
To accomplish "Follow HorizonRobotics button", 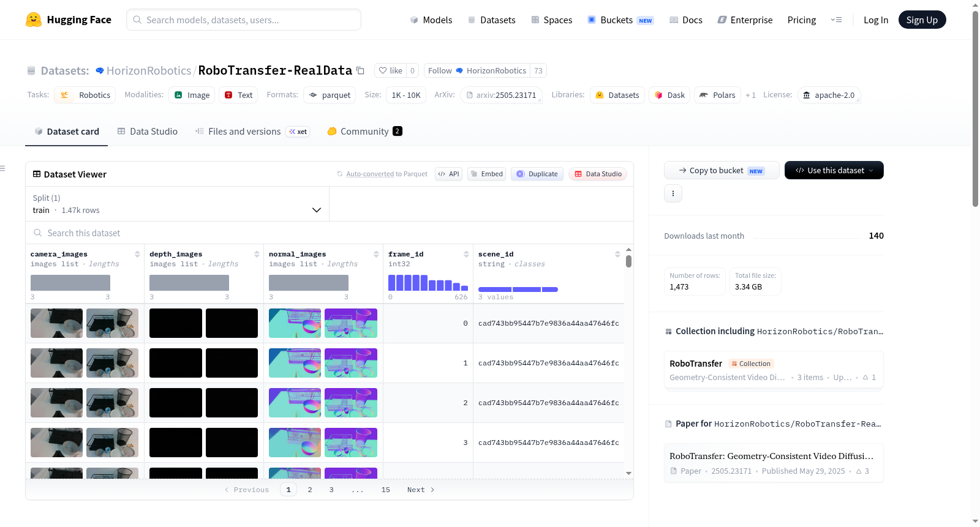I will 477,70.
